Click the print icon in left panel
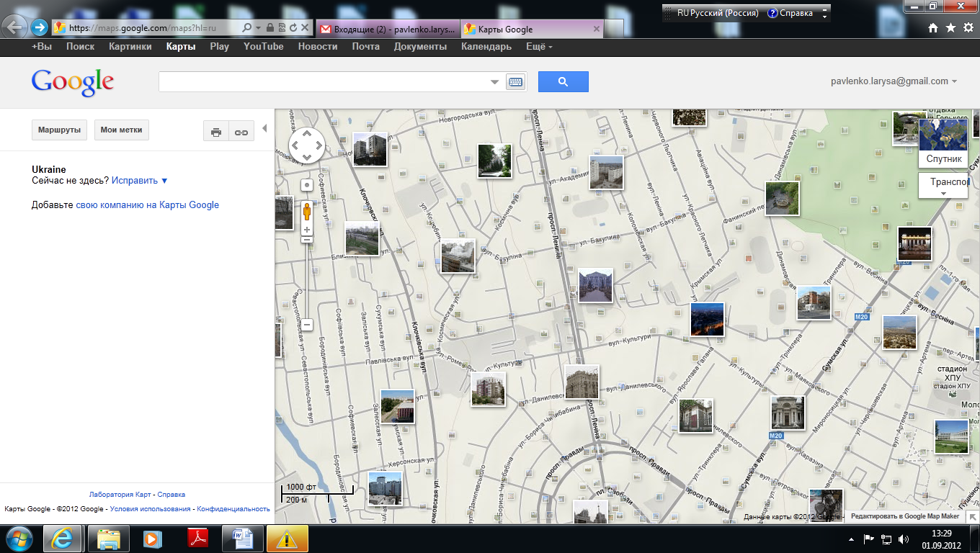The width and height of the screenshot is (980, 553). (215, 131)
